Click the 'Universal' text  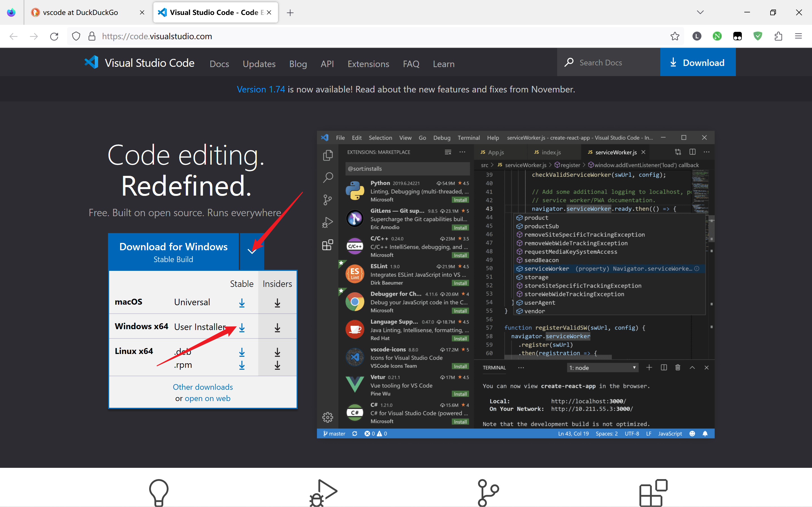coord(192,302)
